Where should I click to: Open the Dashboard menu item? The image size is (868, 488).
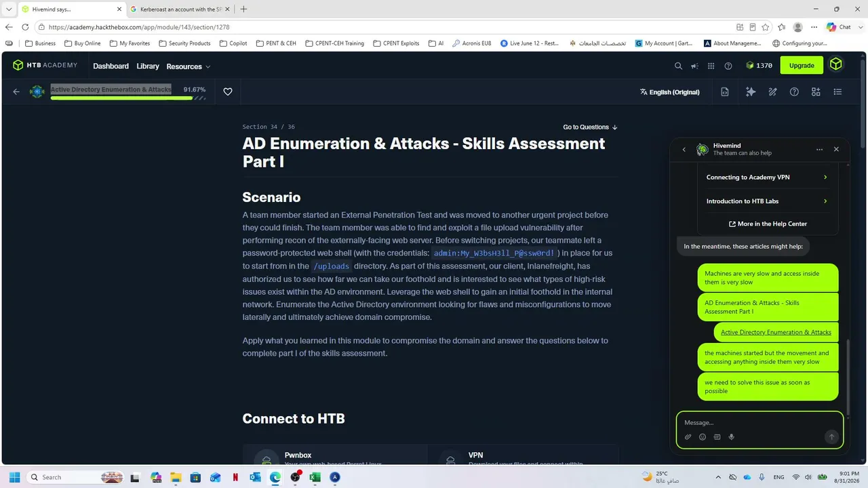111,66
